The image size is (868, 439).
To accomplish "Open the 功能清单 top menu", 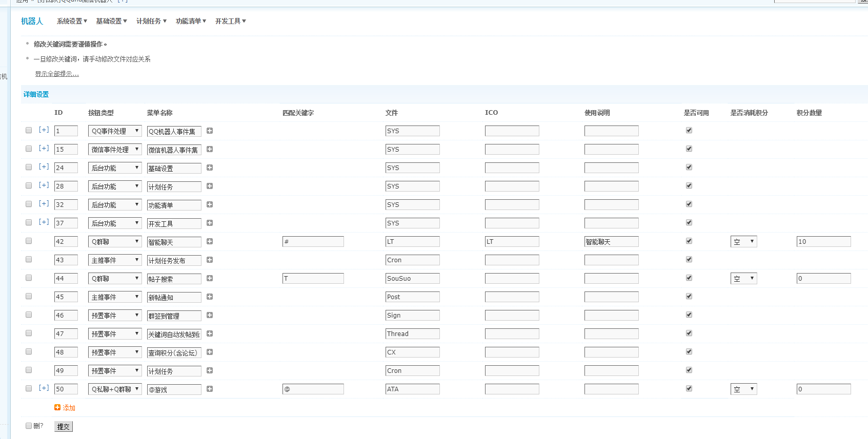I will (x=191, y=21).
